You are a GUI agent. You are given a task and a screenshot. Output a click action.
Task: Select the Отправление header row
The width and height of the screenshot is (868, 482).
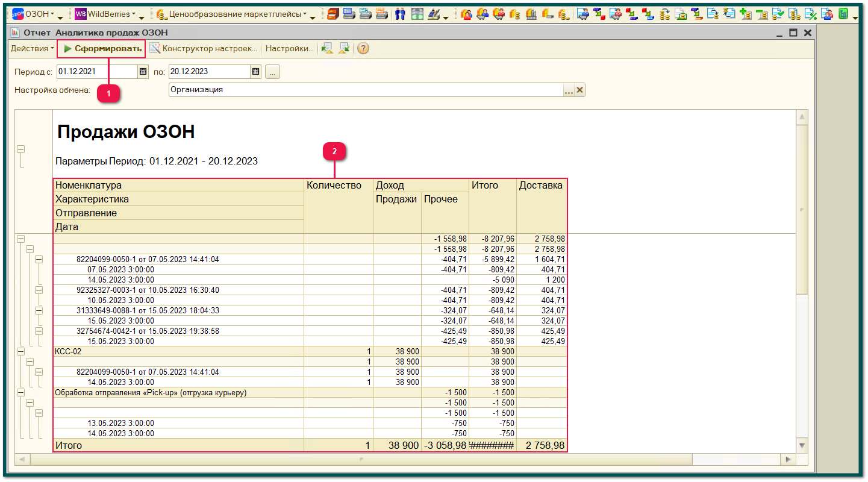178,213
